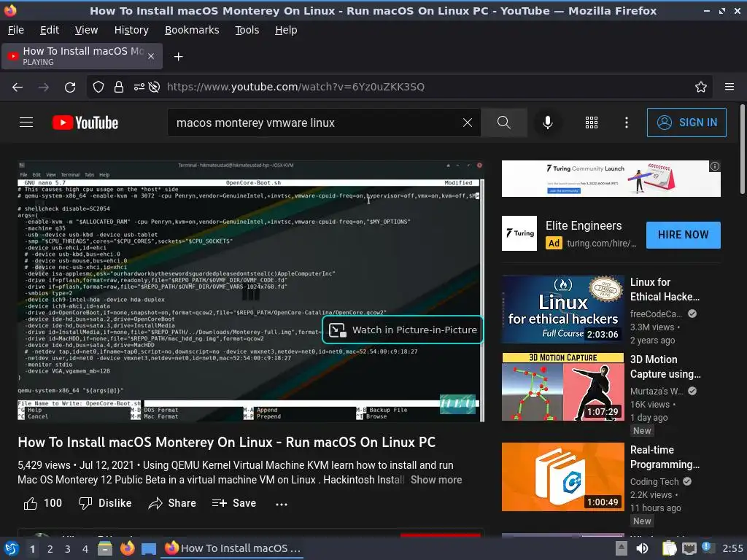Open 3D Motion Capture video thumbnail
Image resolution: width=747 pixels, height=560 pixels.
(562, 386)
